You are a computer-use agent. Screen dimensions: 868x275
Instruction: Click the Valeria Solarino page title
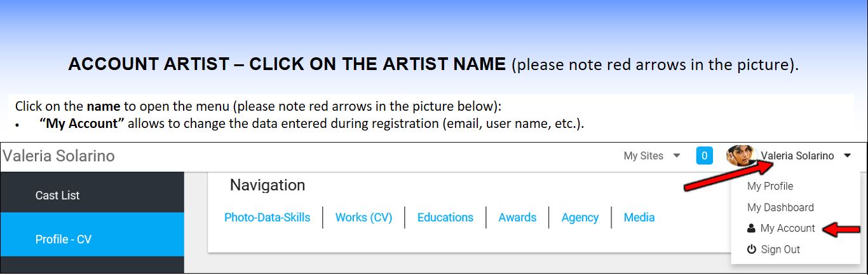(x=58, y=156)
